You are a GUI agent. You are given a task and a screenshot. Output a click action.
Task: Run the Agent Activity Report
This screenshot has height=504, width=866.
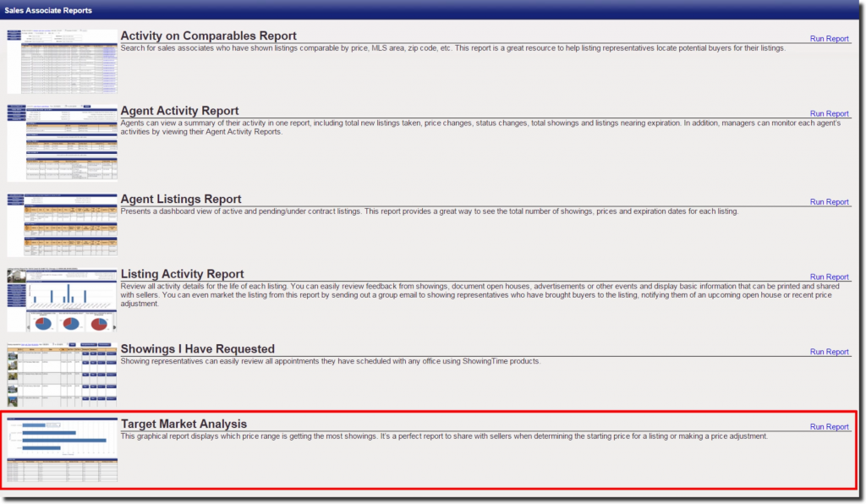[x=830, y=113]
